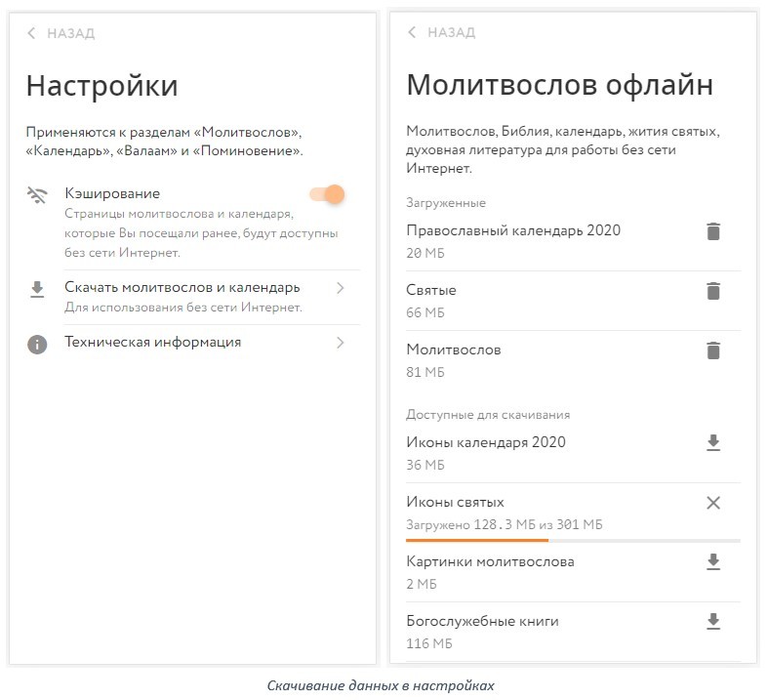Go back from Молитвослов офлайн screen
This screenshot has width=768, height=700.
tap(442, 32)
